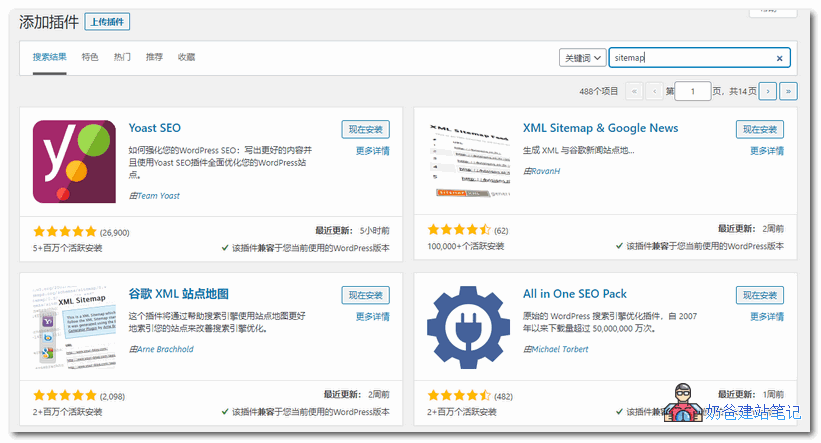821x443 pixels.
Task: Click the compatibility checkmark under 谷歌 XML 站点地图
Action: 225,412
